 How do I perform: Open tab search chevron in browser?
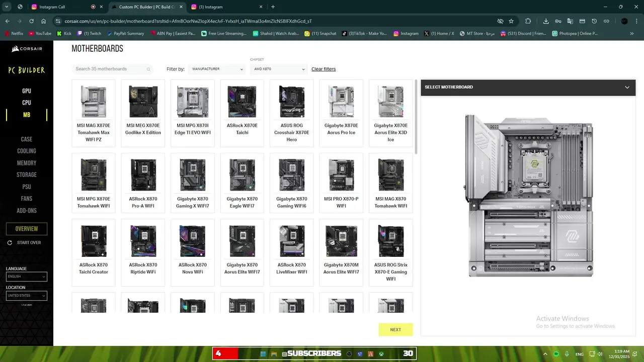point(7,7)
